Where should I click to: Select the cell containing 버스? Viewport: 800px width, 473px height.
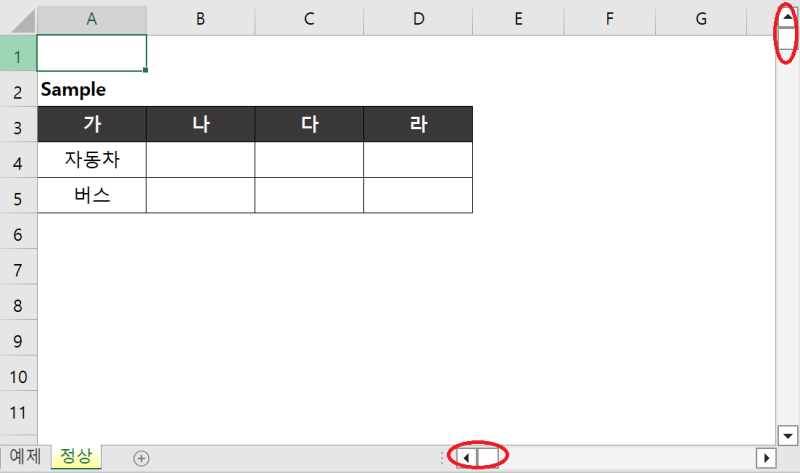point(92,195)
